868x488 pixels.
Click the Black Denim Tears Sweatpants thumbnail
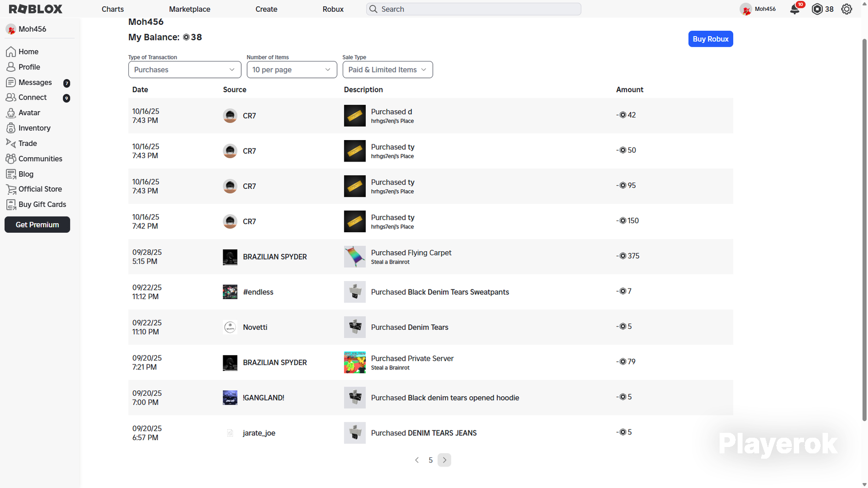click(x=355, y=292)
